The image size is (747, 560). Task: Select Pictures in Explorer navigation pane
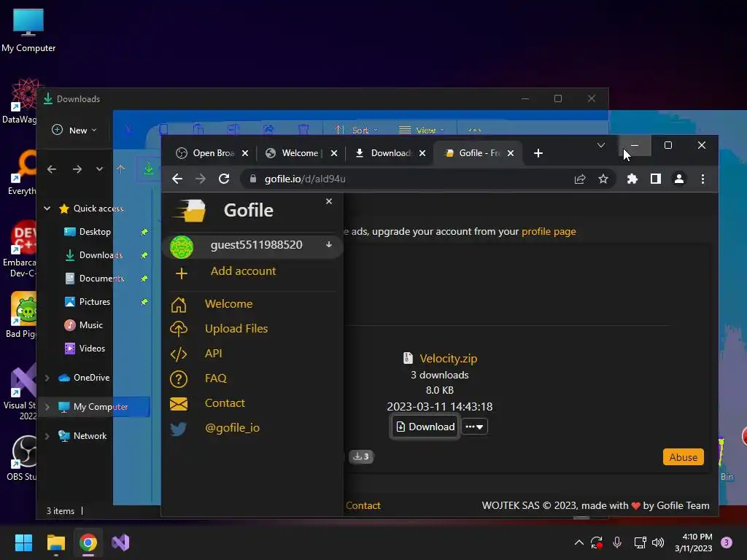94,302
